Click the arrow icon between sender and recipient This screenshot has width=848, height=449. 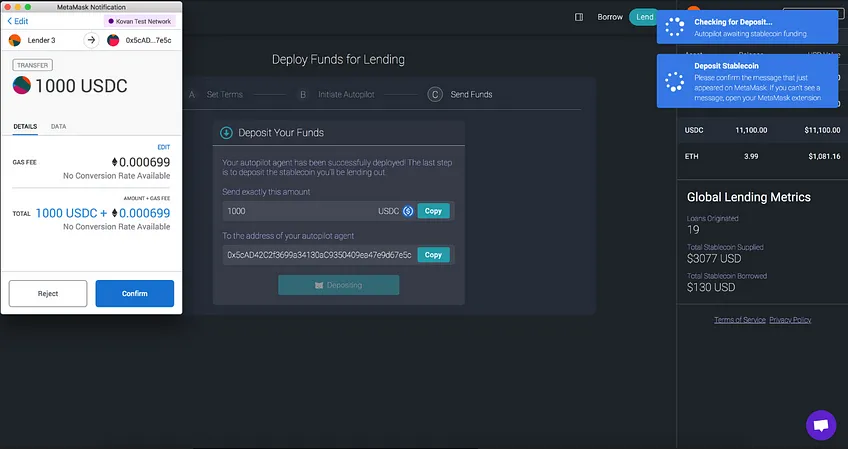click(91, 40)
